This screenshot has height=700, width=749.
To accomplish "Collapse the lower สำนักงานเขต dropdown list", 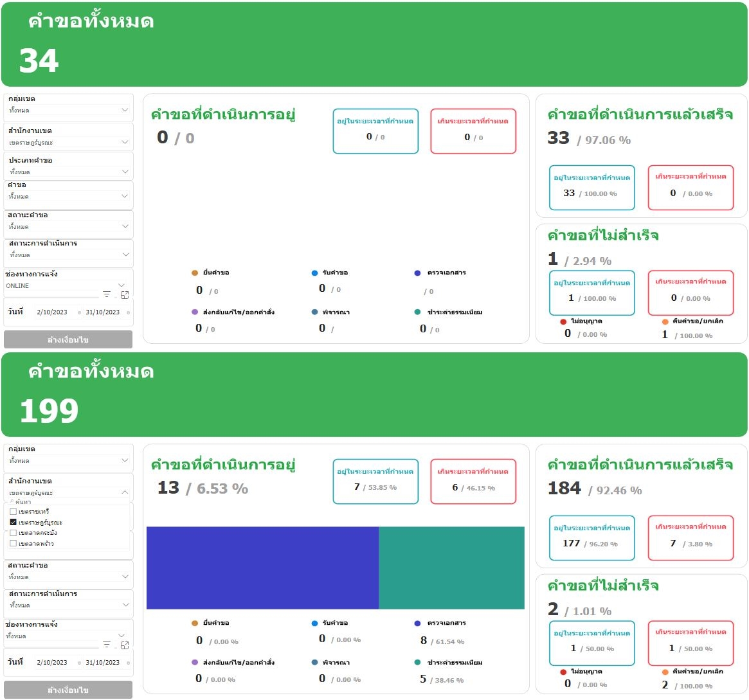I will (x=125, y=493).
